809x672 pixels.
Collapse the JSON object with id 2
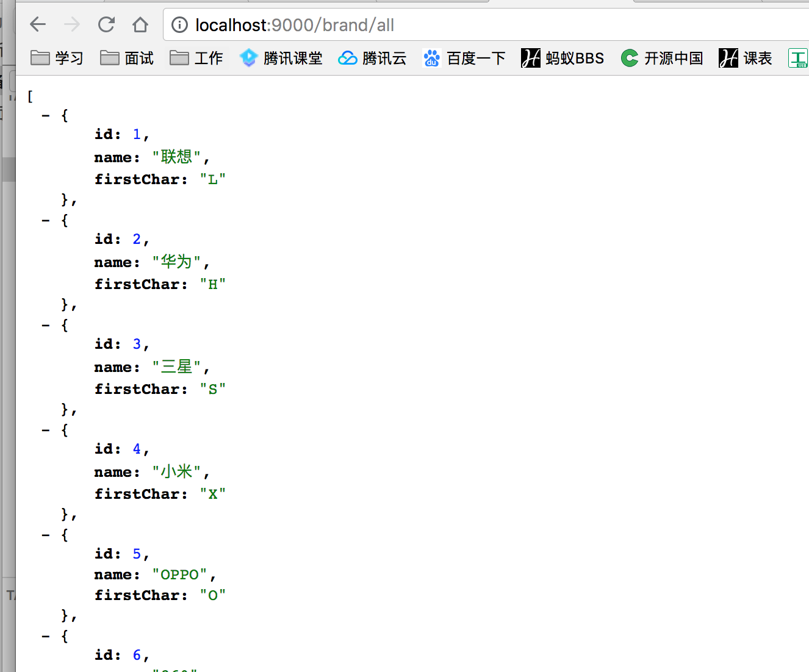click(x=46, y=220)
